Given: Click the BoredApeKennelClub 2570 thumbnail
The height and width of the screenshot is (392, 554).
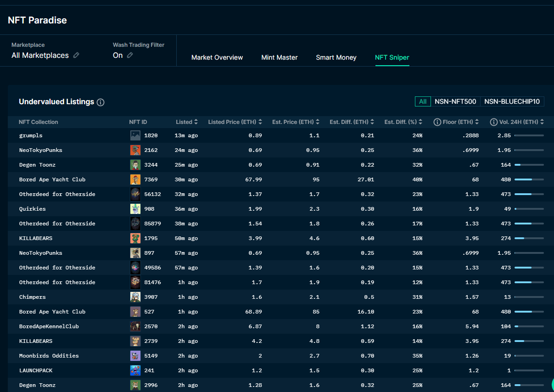Looking at the screenshot, I should pyautogui.click(x=135, y=326).
